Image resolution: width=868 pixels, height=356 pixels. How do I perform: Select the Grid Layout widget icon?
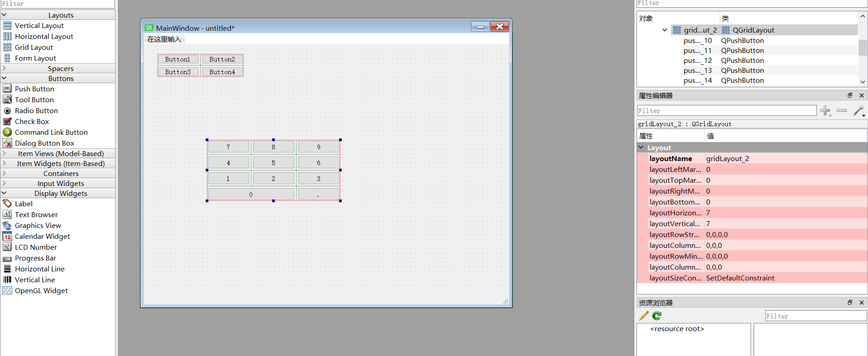(7, 47)
